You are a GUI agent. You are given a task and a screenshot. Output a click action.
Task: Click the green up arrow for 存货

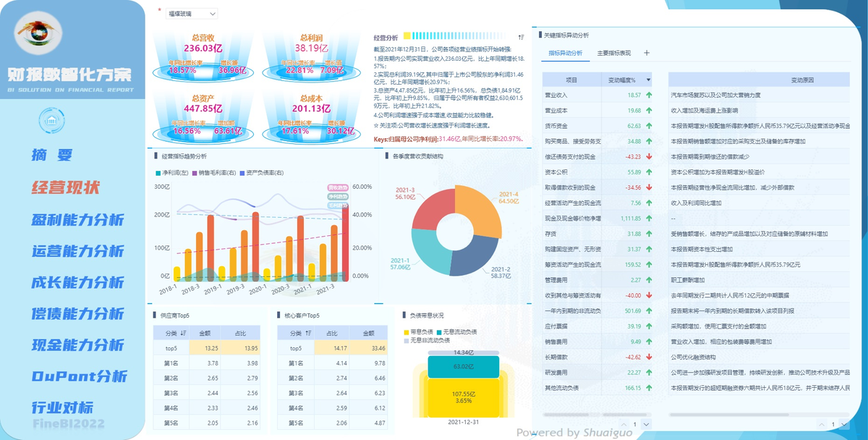tap(649, 234)
